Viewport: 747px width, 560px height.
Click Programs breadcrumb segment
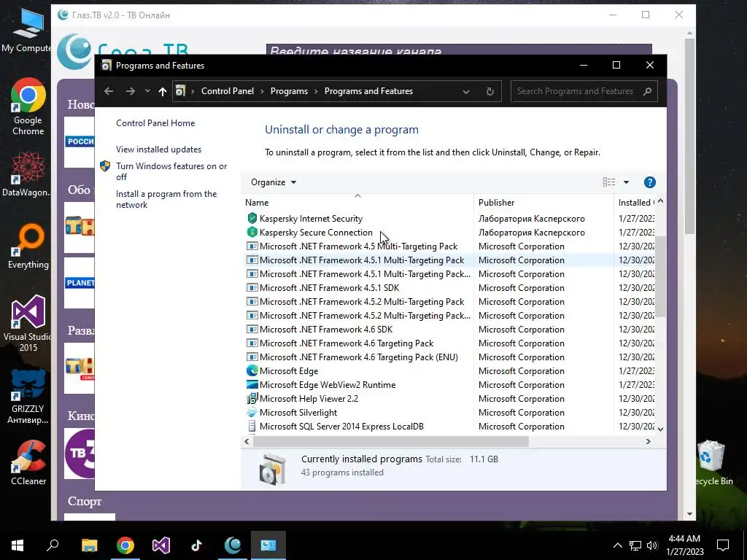coord(289,91)
